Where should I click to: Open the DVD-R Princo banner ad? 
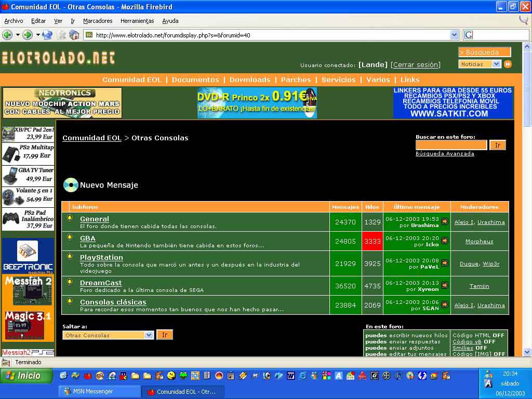point(257,103)
